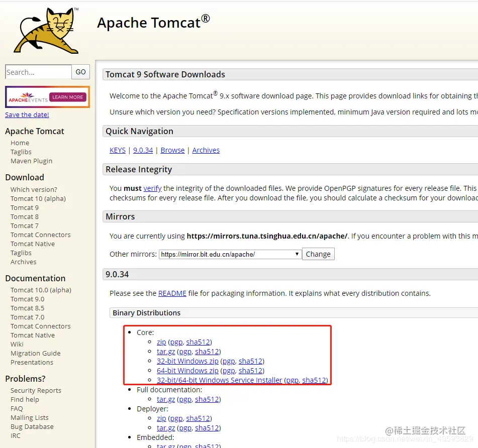This screenshot has width=478, height=448.
Task: Select Tomcat 10 (alpha) download link
Action: click(x=38, y=198)
